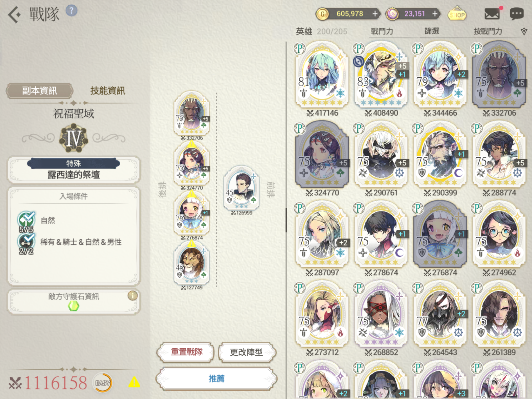This screenshot has width=532, height=399.
Task: Go back using the arrow beside 戰隊
Action: coord(14,15)
